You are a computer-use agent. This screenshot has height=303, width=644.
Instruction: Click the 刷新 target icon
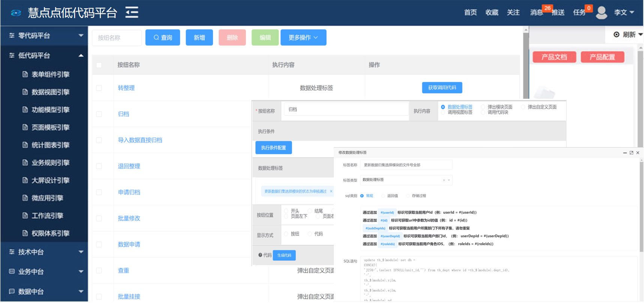pos(616,35)
